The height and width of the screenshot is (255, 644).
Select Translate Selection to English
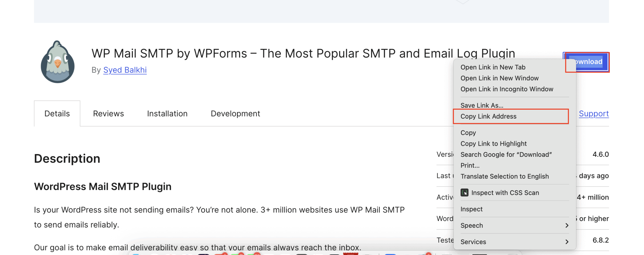(505, 176)
